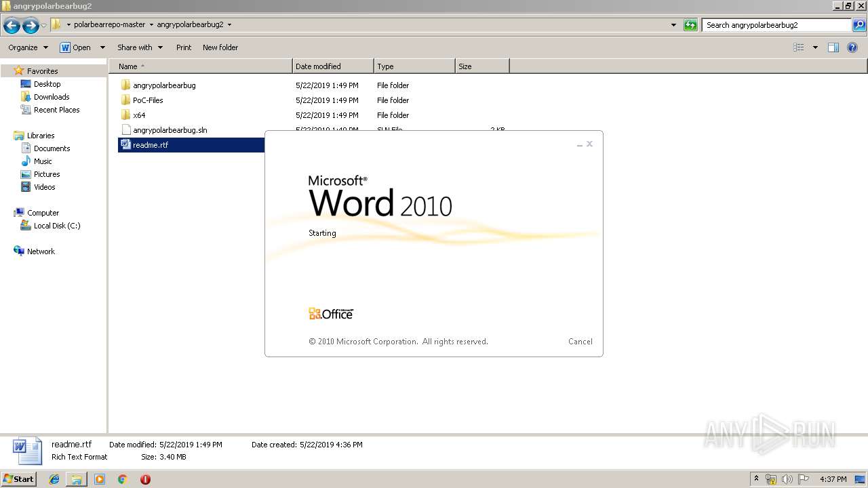Launch Internet Explorer from taskbar

[x=54, y=479]
